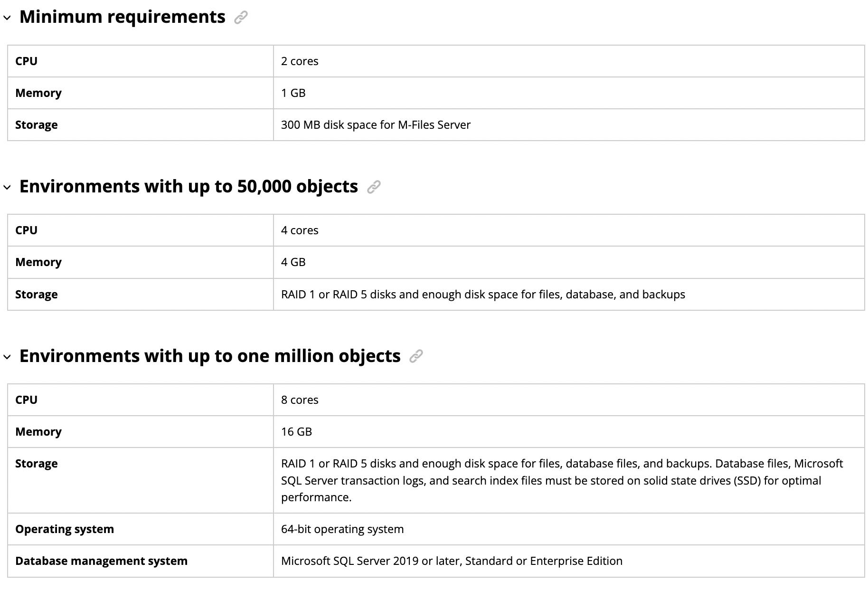Collapse the Minimum requirements section chevron

click(x=7, y=18)
